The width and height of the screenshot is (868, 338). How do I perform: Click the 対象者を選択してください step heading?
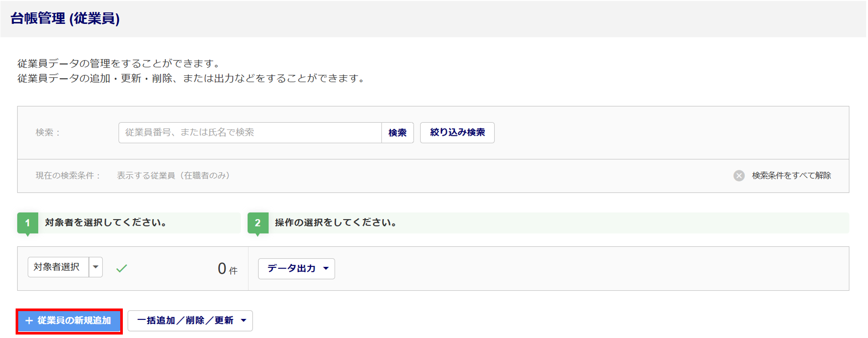click(x=106, y=223)
